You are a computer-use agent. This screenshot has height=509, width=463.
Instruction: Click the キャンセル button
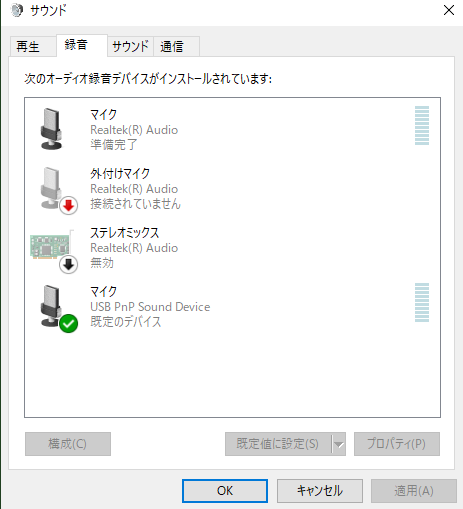pyautogui.click(x=320, y=491)
